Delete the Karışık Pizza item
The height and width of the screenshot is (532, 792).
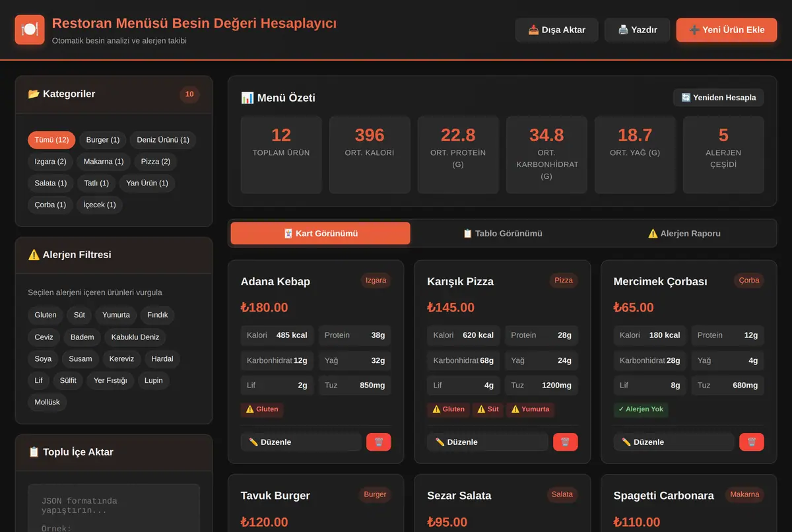click(x=565, y=442)
